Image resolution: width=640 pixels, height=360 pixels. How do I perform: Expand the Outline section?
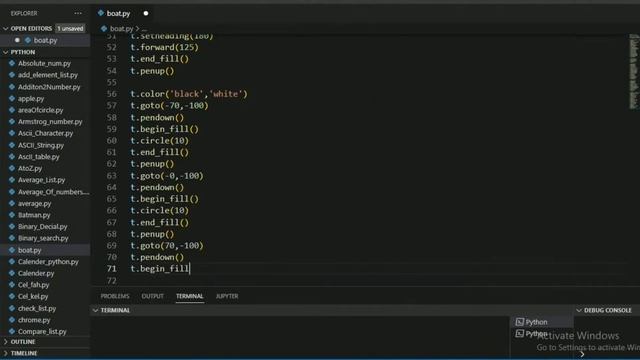(x=6, y=342)
